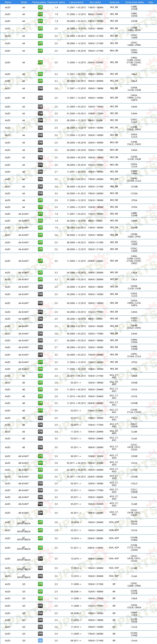Select the Lata produkcji column header

(76, 2)
